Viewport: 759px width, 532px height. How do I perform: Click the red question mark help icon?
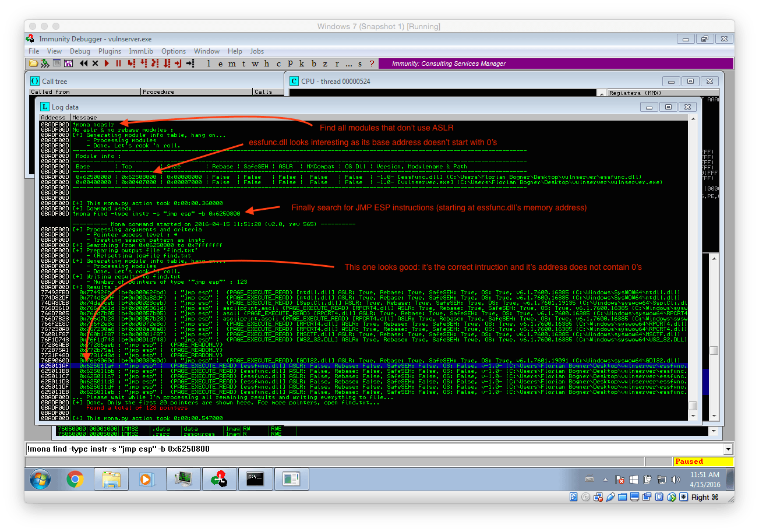point(372,64)
